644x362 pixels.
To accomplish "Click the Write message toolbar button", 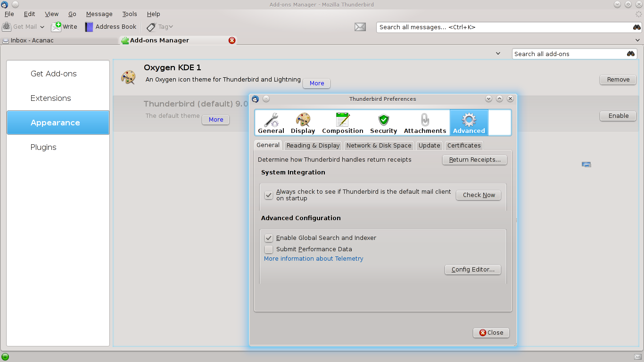I will [x=64, y=27].
